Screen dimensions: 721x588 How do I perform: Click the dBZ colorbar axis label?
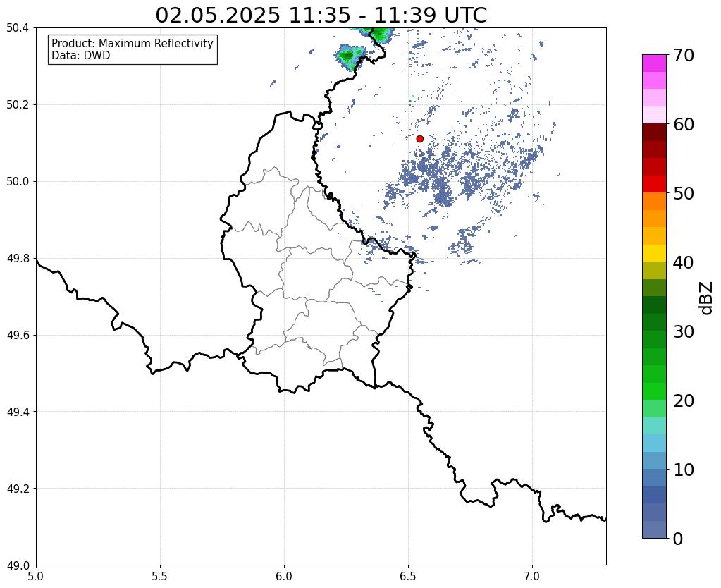click(x=707, y=298)
